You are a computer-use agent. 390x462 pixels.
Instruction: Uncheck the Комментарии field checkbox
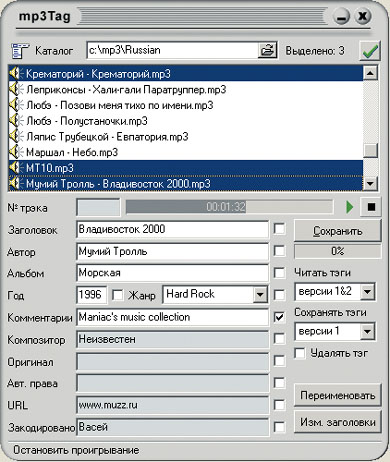point(279,317)
